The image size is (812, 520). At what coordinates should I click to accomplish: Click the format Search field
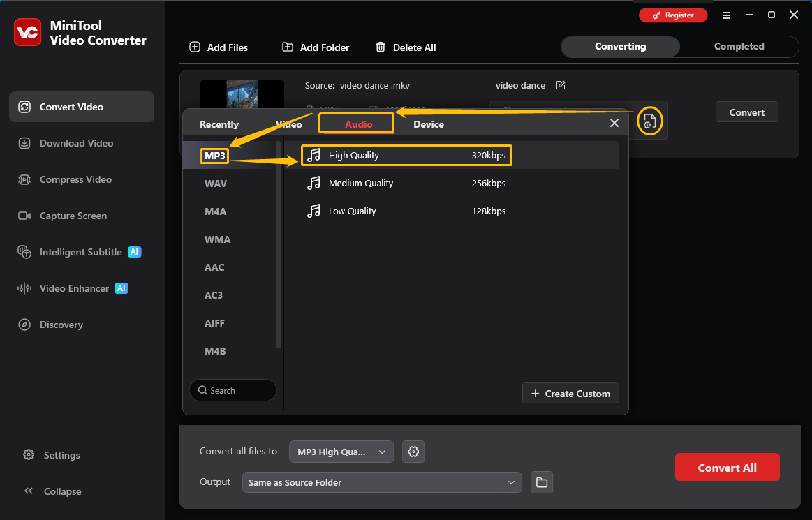coord(233,390)
